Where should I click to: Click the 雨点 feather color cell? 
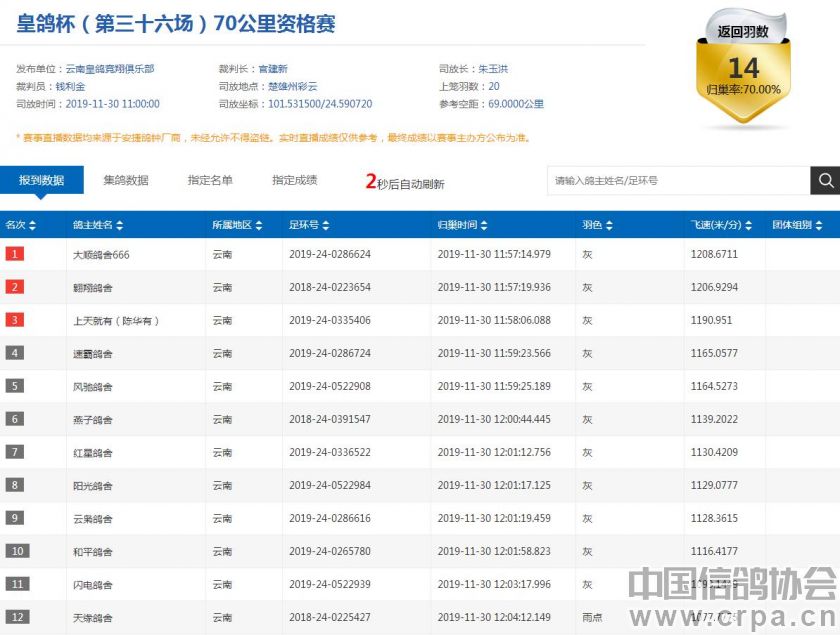[592, 618]
